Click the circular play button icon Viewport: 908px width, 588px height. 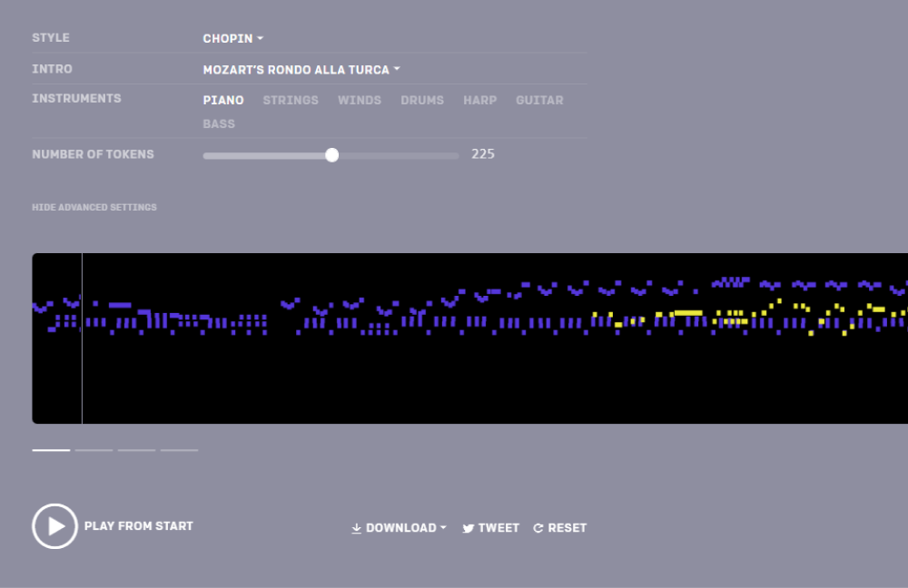[x=55, y=526]
